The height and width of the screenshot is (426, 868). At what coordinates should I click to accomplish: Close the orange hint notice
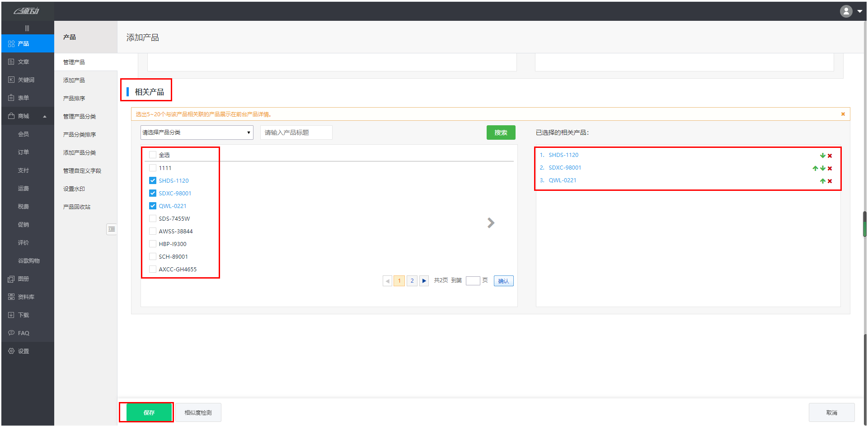point(843,114)
